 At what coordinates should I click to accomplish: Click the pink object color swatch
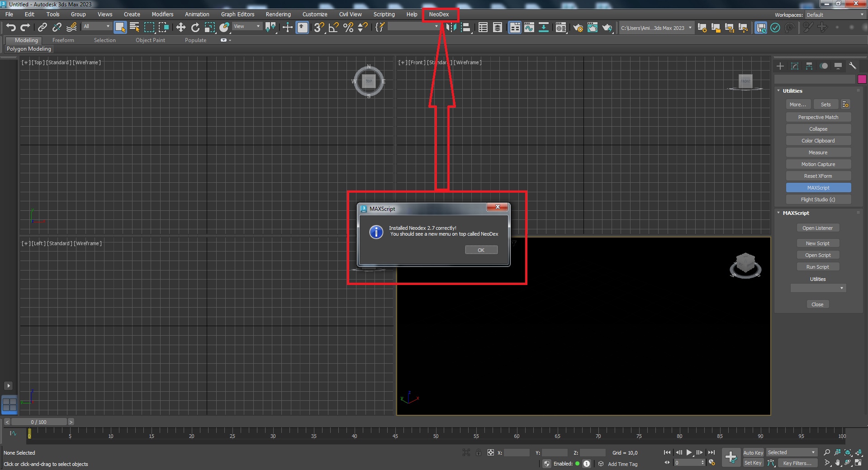click(x=862, y=79)
